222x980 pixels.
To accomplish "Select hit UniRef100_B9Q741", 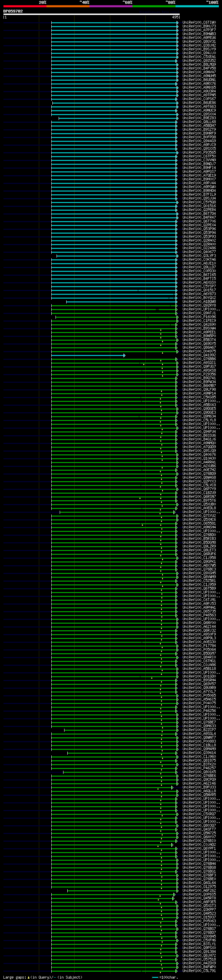I will (199, 378).
